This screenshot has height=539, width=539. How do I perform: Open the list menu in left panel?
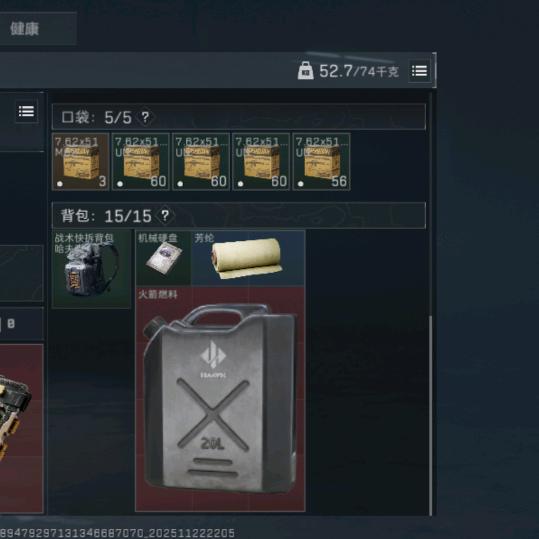coord(26,111)
